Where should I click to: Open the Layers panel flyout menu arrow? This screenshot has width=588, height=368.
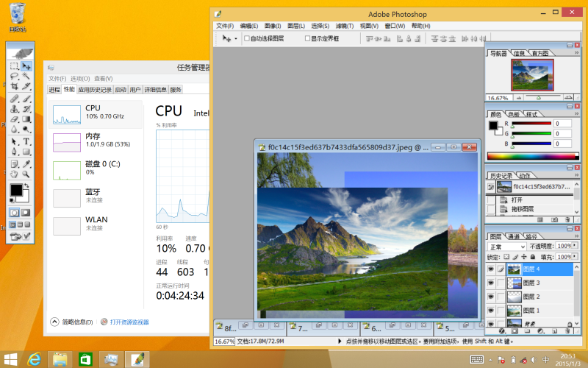click(577, 236)
